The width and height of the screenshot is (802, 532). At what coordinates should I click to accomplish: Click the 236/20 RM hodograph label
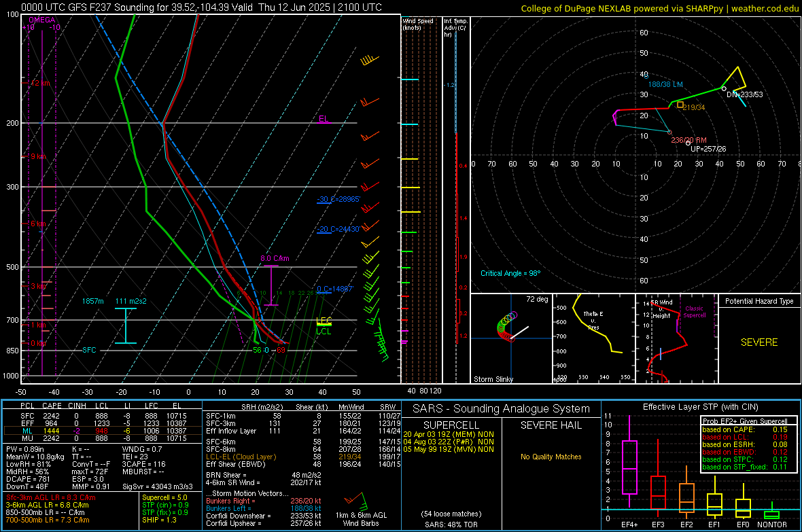pos(689,140)
